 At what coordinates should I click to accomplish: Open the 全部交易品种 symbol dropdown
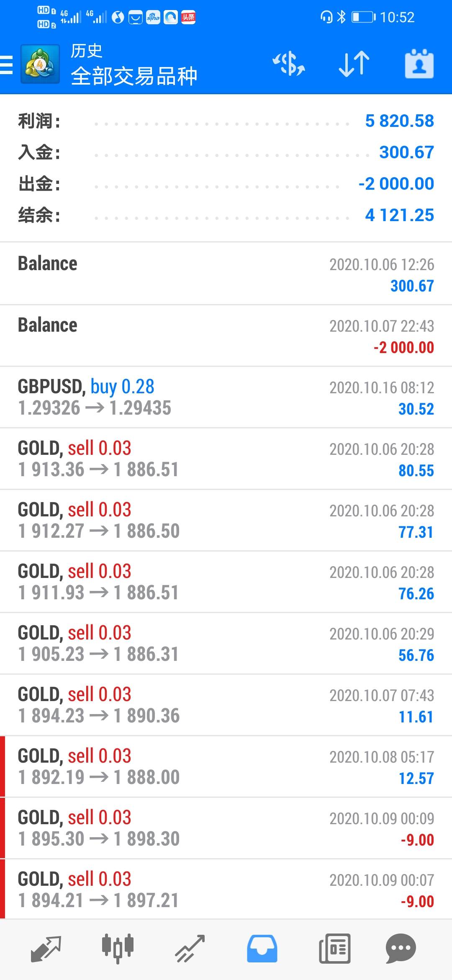(x=134, y=76)
